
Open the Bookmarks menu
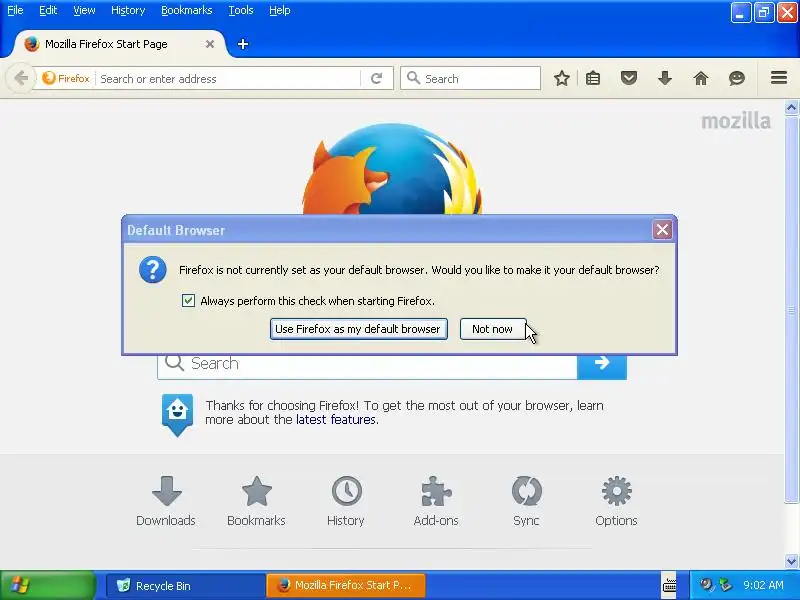[x=187, y=10]
